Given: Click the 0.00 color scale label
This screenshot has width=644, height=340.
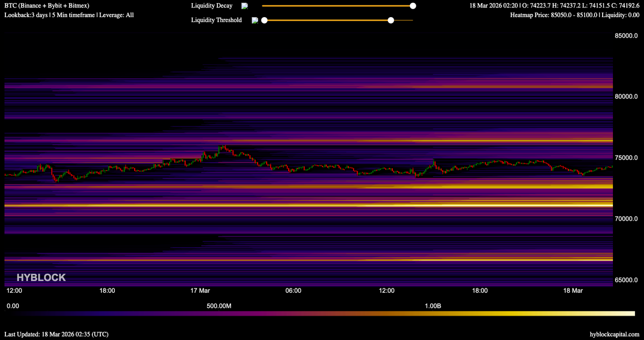Looking at the screenshot, I should (x=12, y=306).
